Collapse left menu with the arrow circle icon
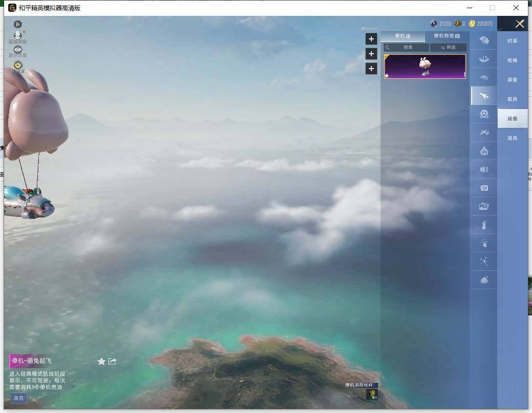This screenshot has height=413, width=532. [17, 25]
